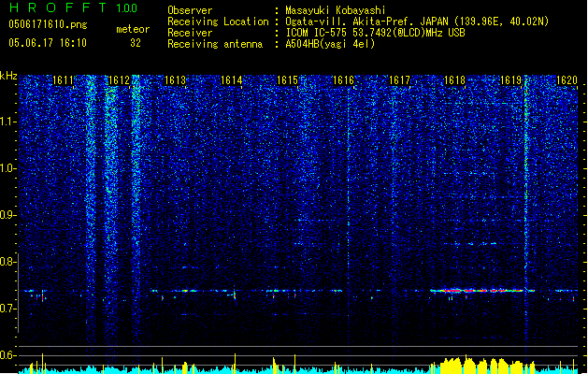Click the 'Receiving antenna' label
588x374 pixels.
click(215, 44)
